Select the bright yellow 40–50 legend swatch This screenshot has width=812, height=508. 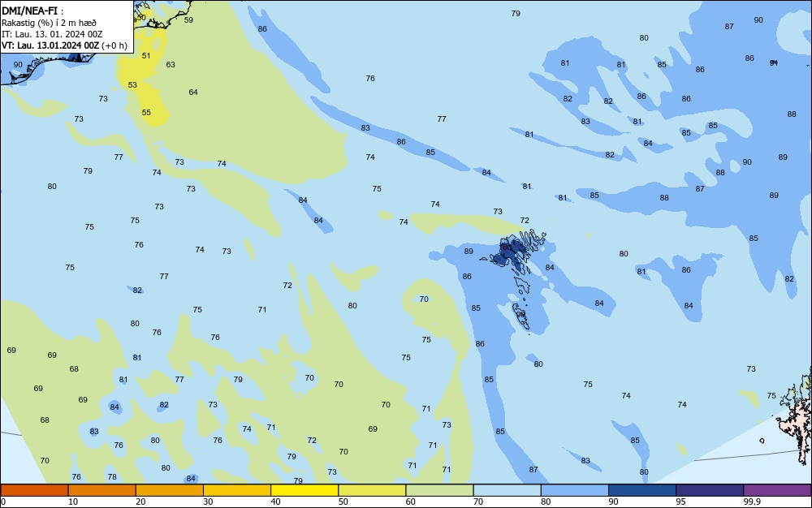pos(304,490)
